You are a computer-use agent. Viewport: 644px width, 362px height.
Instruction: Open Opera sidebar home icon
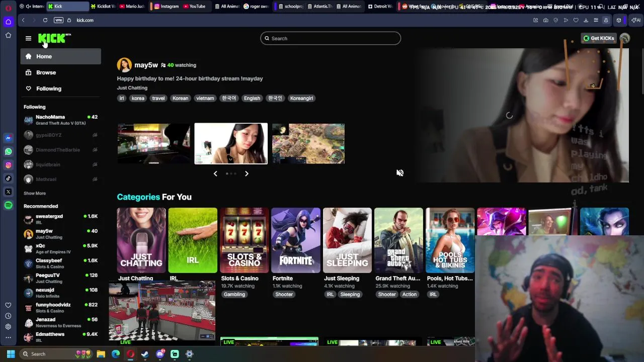pos(8,22)
